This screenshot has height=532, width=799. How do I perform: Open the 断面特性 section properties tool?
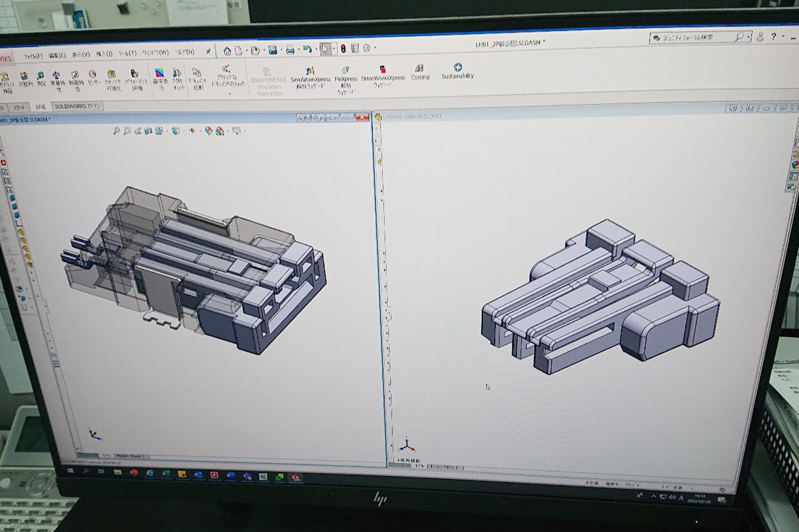click(75, 81)
